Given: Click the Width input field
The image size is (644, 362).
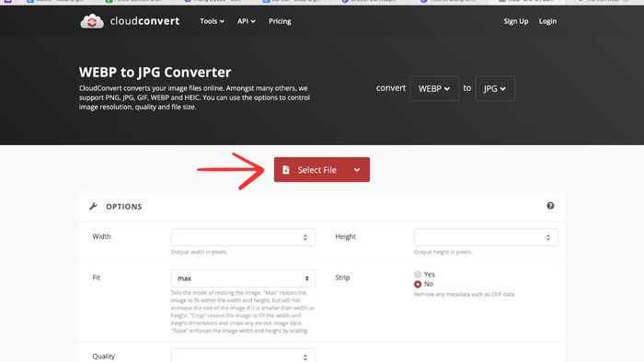Looking at the screenshot, I should pyautogui.click(x=243, y=237).
